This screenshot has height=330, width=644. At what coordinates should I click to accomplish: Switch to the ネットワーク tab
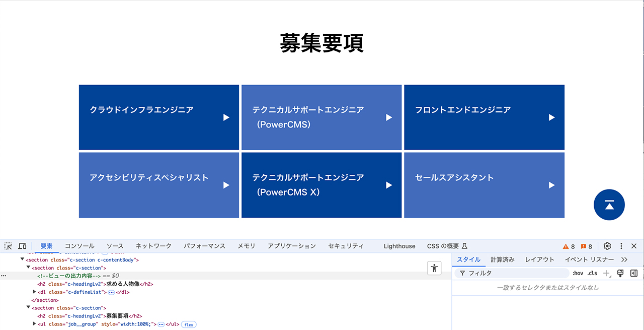point(153,246)
